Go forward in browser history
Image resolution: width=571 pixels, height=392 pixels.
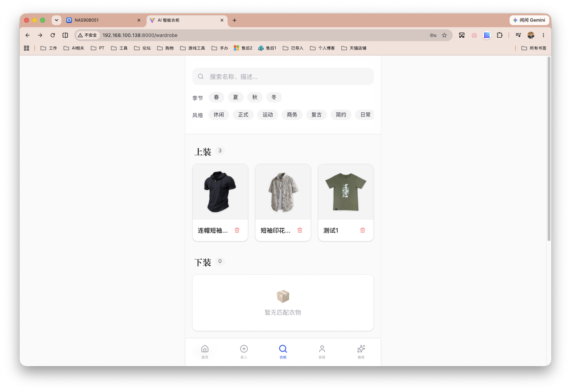click(x=40, y=35)
